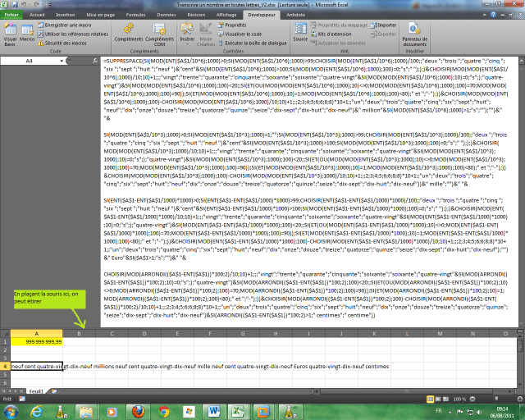
Task: Open the Fichier tab
Action: click(x=11, y=15)
